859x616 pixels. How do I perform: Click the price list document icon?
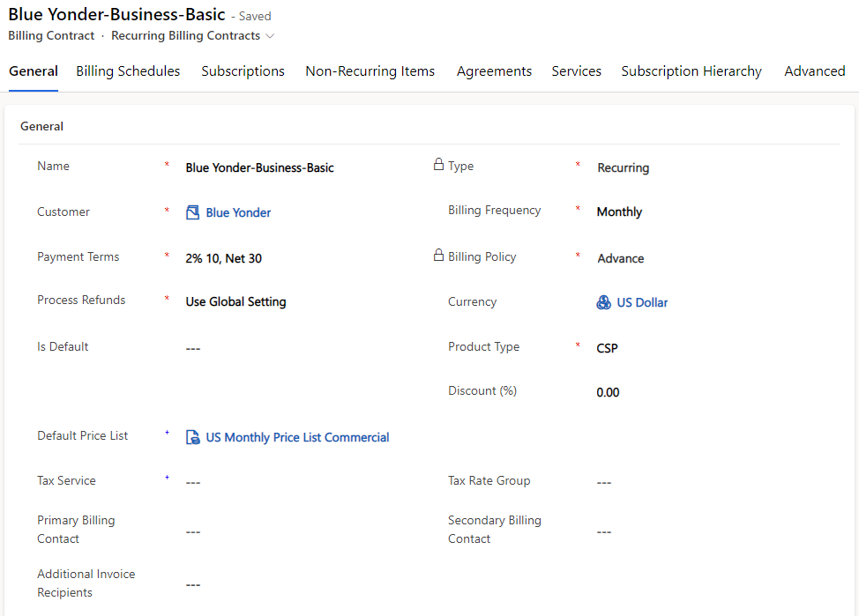coord(192,437)
